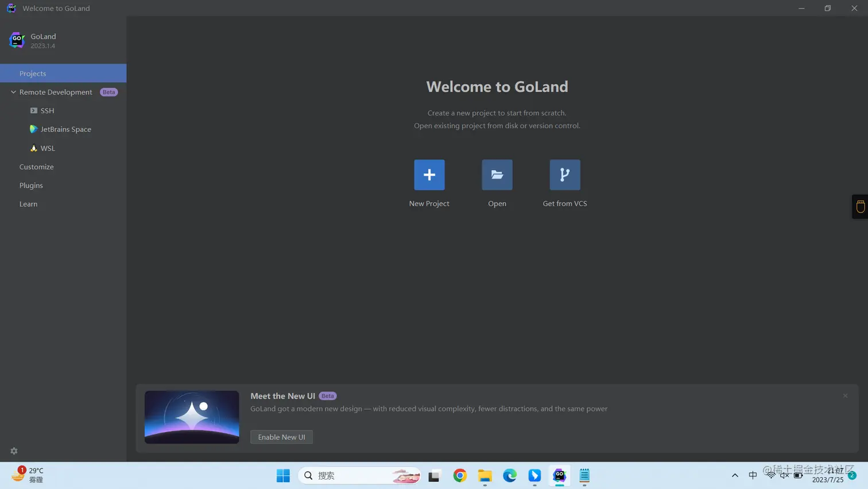Open the Windows Start menu
This screenshot has width=868, height=489.
tap(283, 476)
